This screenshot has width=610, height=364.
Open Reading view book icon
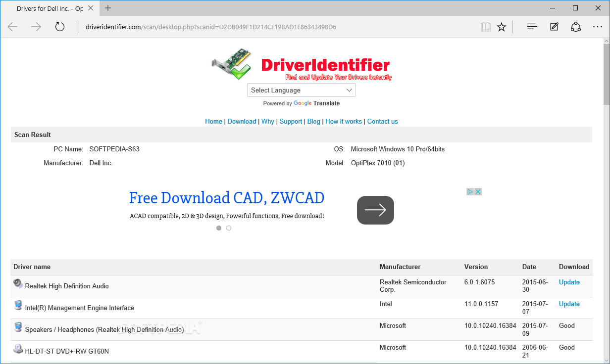(486, 27)
